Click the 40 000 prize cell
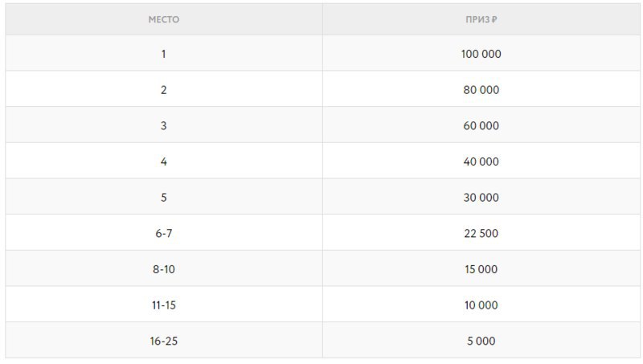Screen dimensions: 643x364 pyautogui.click(x=481, y=162)
